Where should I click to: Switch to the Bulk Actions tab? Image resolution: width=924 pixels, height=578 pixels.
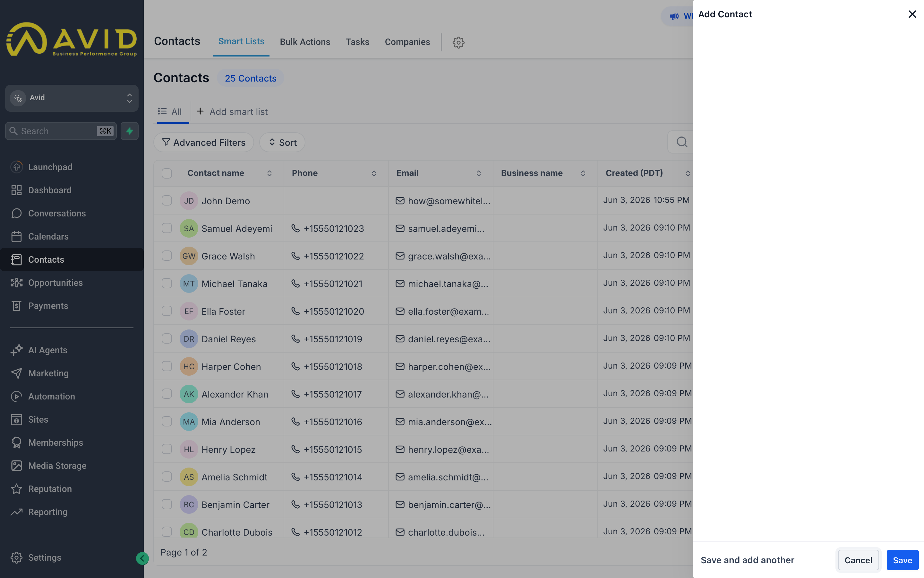305,42
